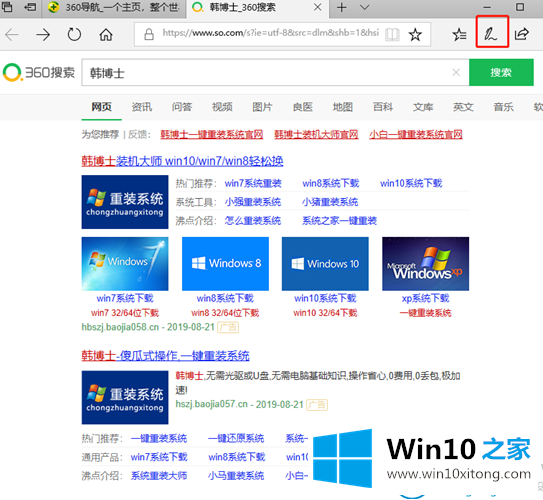Click the green 搜索 button
The height and width of the screenshot is (500, 543).
click(x=501, y=72)
